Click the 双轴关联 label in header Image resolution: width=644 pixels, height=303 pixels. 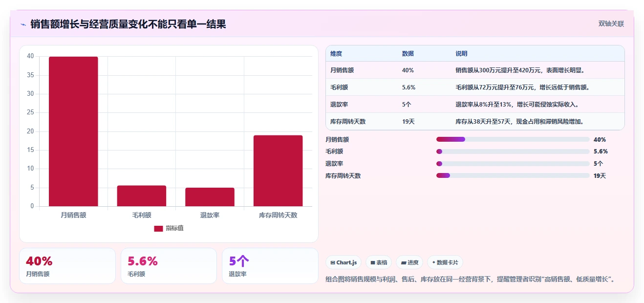[611, 23]
